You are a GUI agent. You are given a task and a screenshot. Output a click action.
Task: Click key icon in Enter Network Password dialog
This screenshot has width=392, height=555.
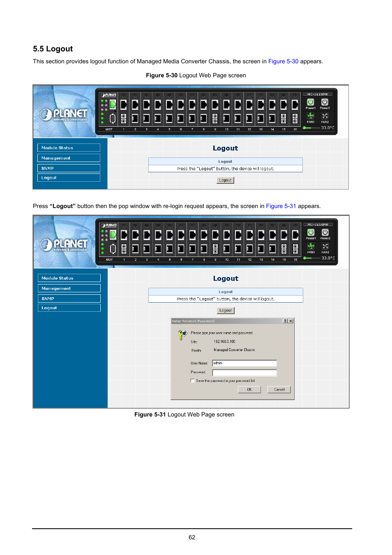182,335
